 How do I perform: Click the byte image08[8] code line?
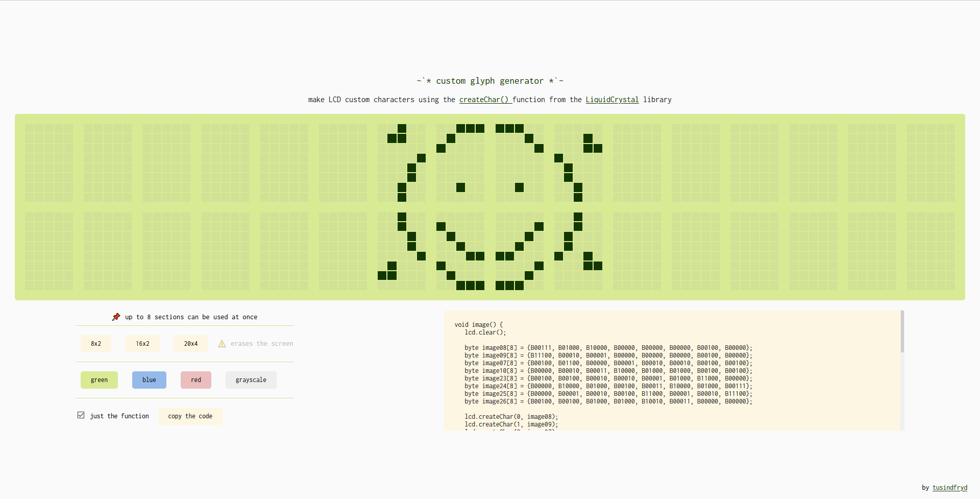(x=607, y=348)
